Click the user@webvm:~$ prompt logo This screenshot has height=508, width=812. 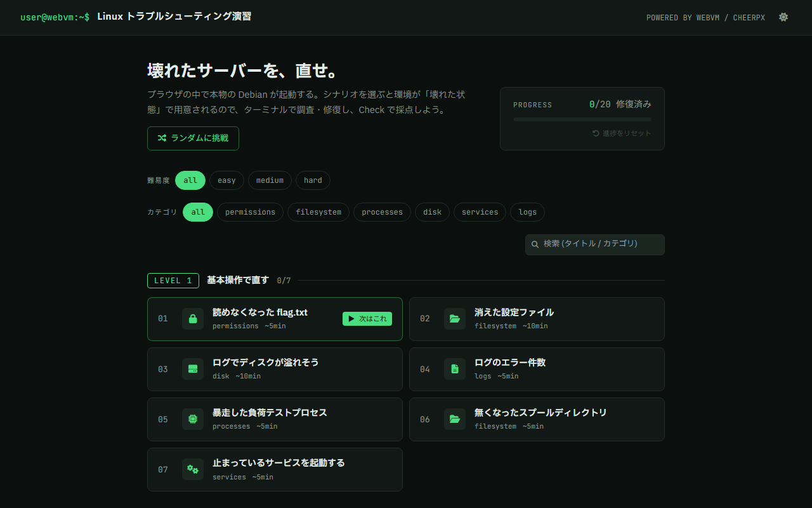[x=55, y=17]
